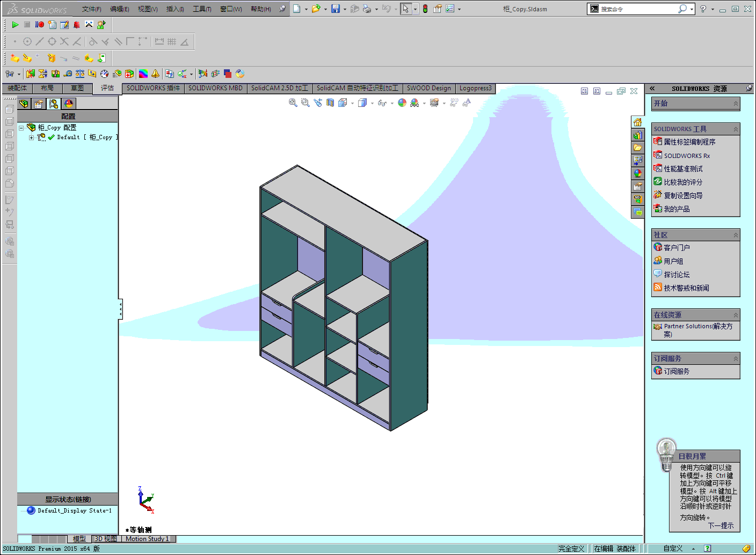Switch to the Motion Study 1 tab
756x555 pixels.
tap(147, 539)
